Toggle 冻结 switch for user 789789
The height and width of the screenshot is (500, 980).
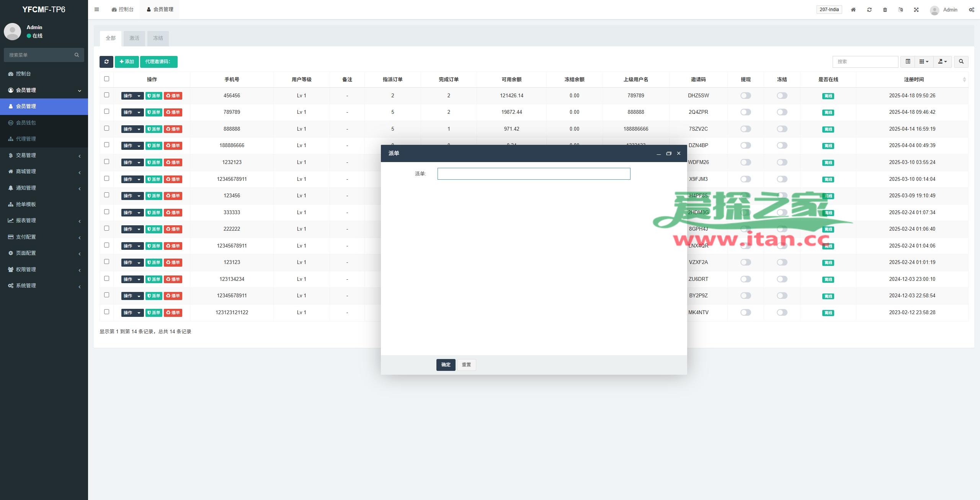pyautogui.click(x=782, y=112)
